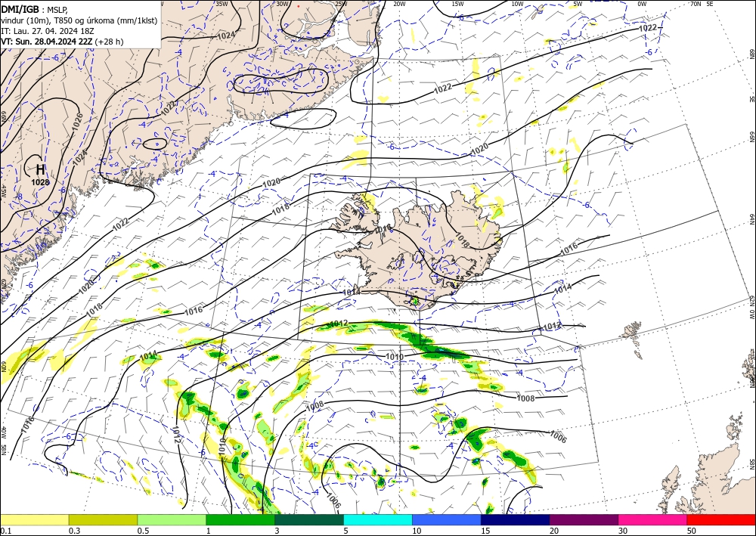This screenshot has width=756, height=536.
Task: Click the yellow 0.1–0.3 precipitation legend swatch
Action: click(34, 519)
